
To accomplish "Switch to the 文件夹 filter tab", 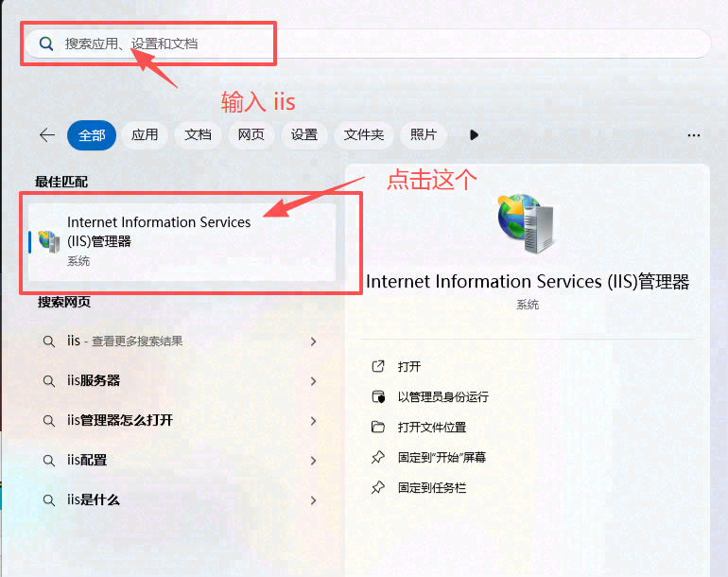I will coord(363,135).
